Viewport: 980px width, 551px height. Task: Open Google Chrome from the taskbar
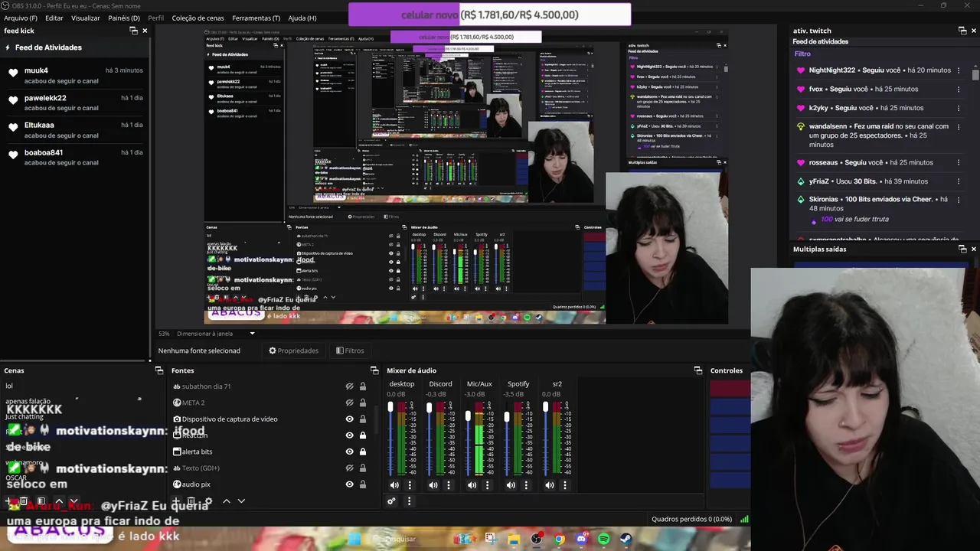click(560, 539)
